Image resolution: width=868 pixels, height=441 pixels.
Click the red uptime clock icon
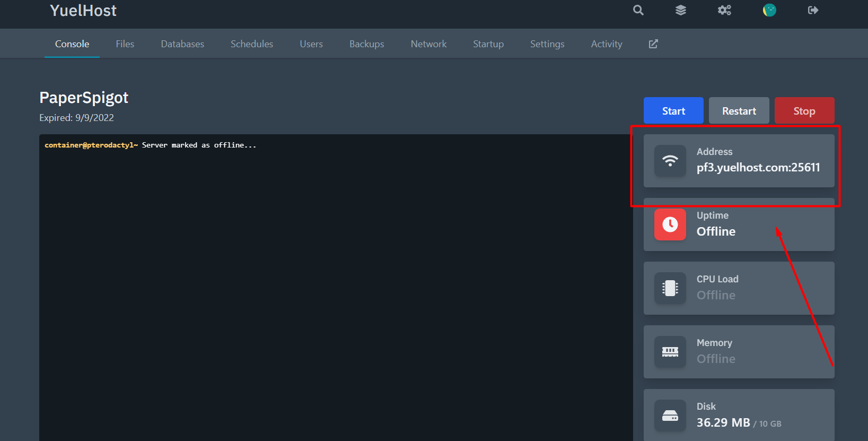[670, 224]
